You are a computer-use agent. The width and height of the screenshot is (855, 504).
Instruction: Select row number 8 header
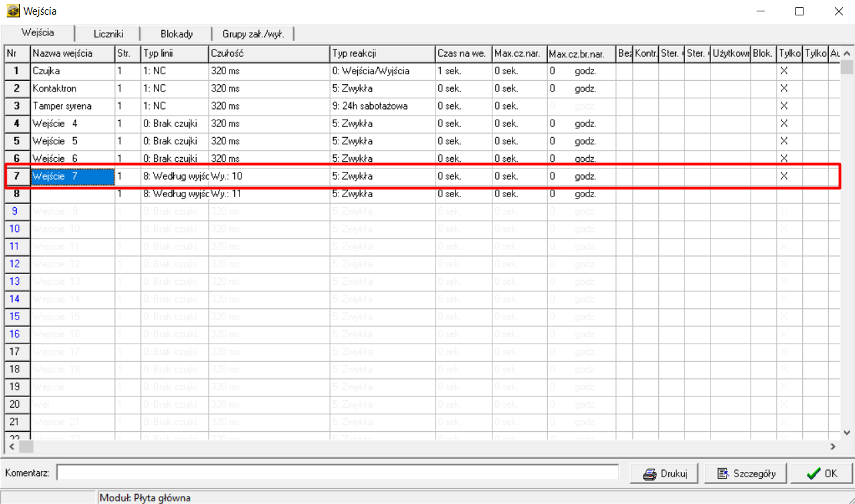[x=17, y=194]
